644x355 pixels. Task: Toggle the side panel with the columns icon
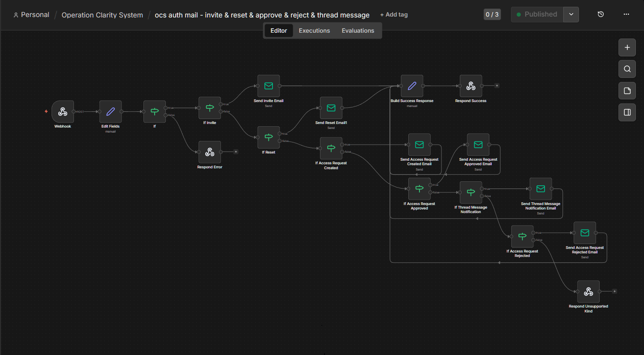click(x=627, y=112)
